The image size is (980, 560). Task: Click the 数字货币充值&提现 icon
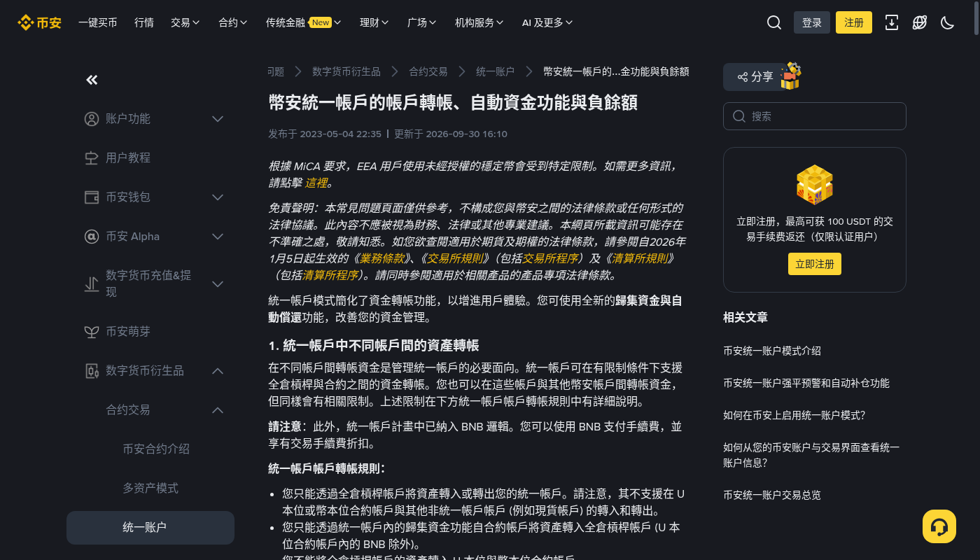point(92,284)
